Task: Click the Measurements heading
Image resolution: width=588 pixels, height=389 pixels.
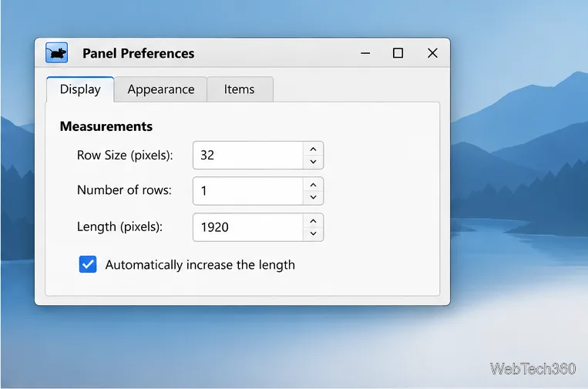Action: 106,126
